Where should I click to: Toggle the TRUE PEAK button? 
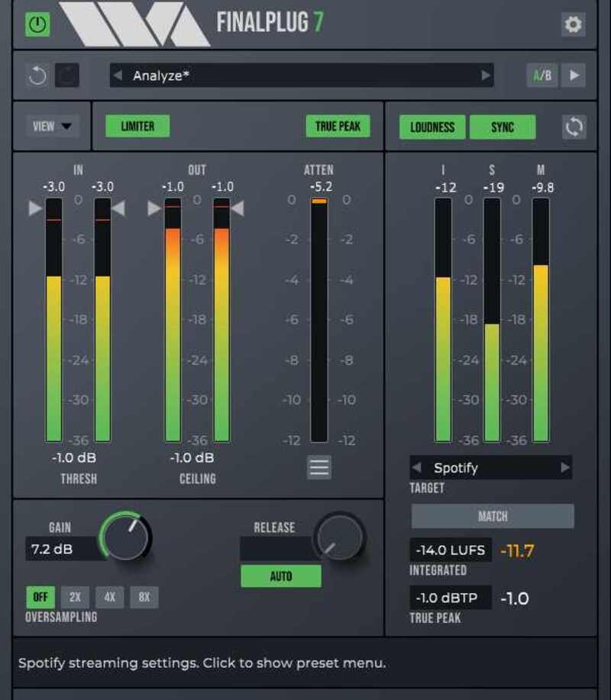coord(338,127)
